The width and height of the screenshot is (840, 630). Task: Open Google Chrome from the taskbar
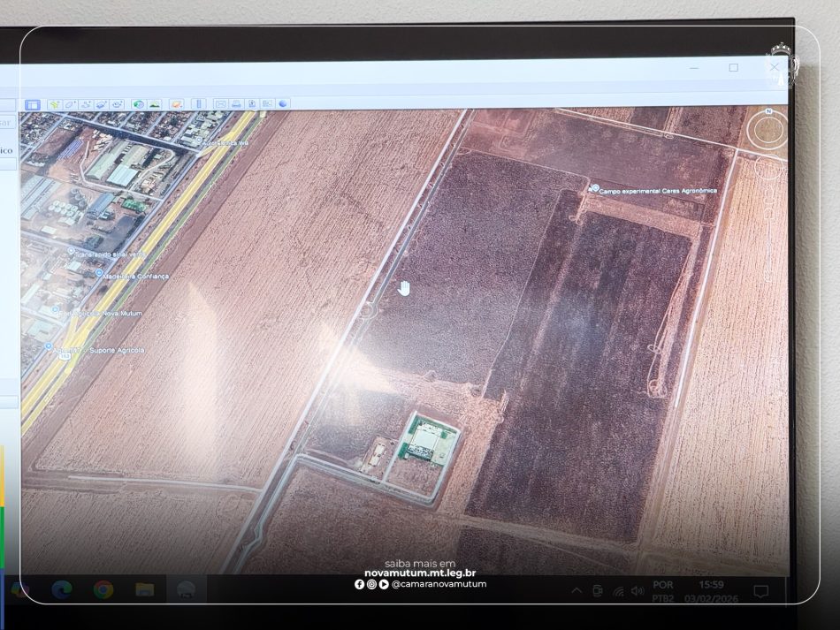click(x=103, y=588)
